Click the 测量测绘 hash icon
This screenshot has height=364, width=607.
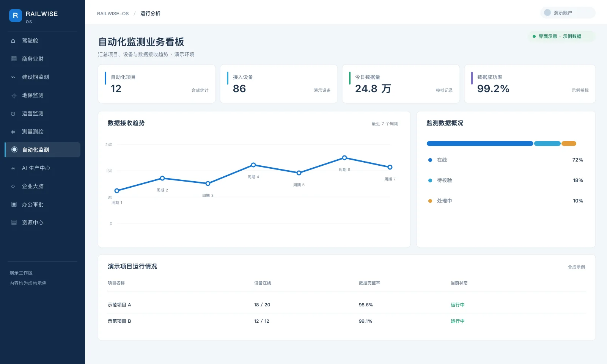click(x=13, y=132)
